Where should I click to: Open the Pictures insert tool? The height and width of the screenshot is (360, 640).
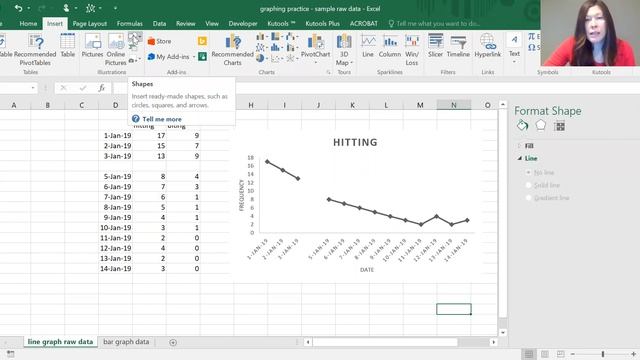pos(92,46)
